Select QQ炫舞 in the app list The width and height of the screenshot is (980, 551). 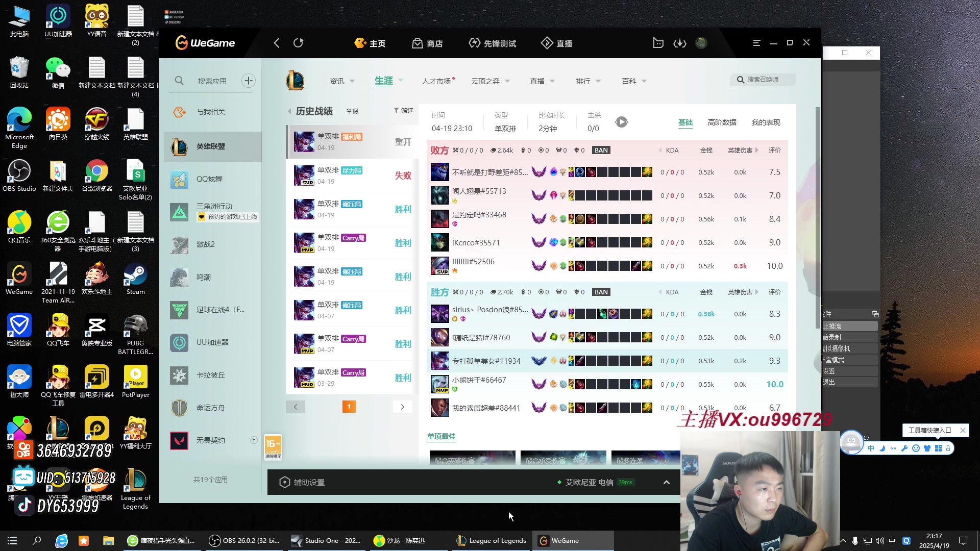point(212,179)
